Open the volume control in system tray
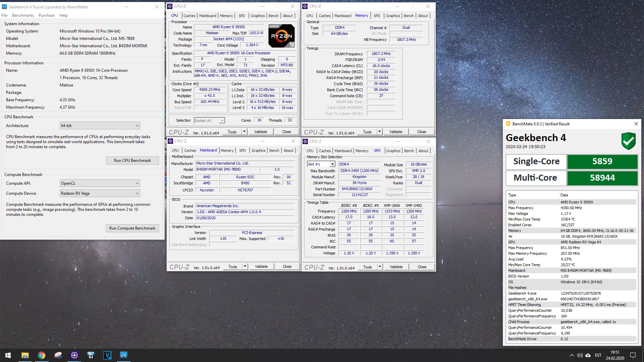 580,355
